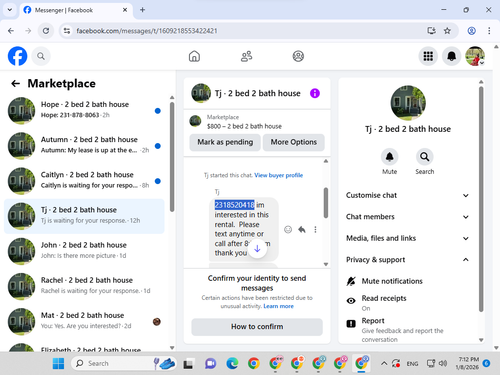Click the browser address bar URL

pyautogui.click(x=147, y=31)
